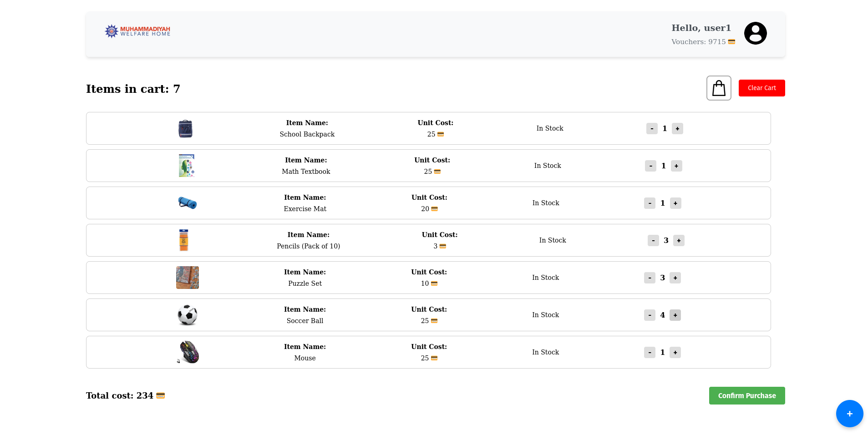This screenshot has height=435, width=868.
Task: Decrease Soccer Ball quantity
Action: [x=650, y=315]
